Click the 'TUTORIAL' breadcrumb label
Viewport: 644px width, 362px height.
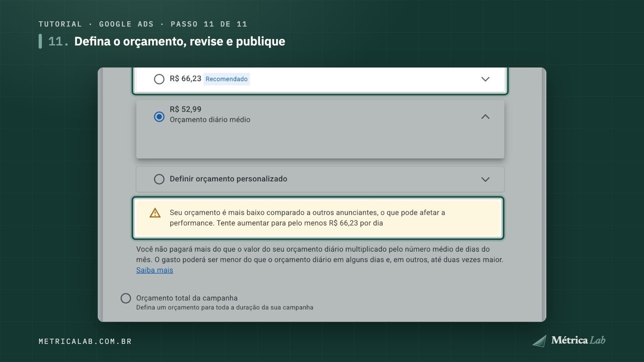tap(60, 24)
